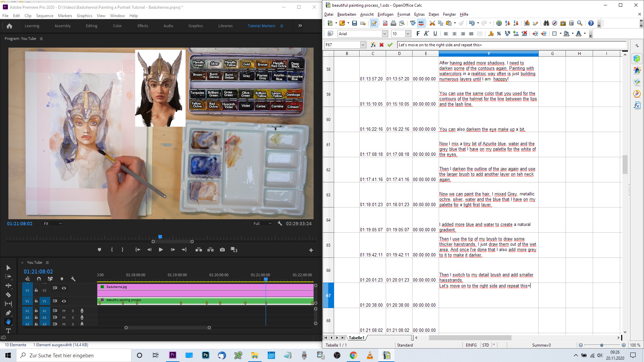Viewport: 644px width, 362px height.
Task: Go to Premiere Pro Home screen
Action: pyautogui.click(x=9, y=26)
